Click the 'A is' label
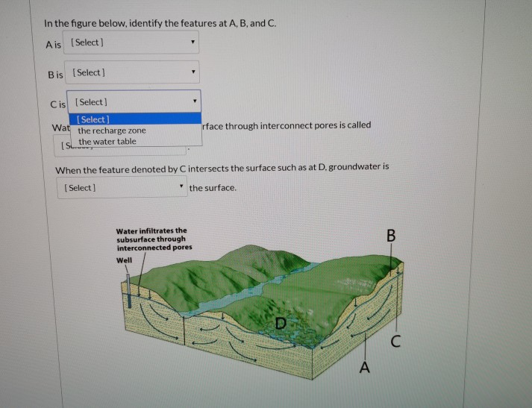This screenshot has width=532, height=408. pos(54,45)
